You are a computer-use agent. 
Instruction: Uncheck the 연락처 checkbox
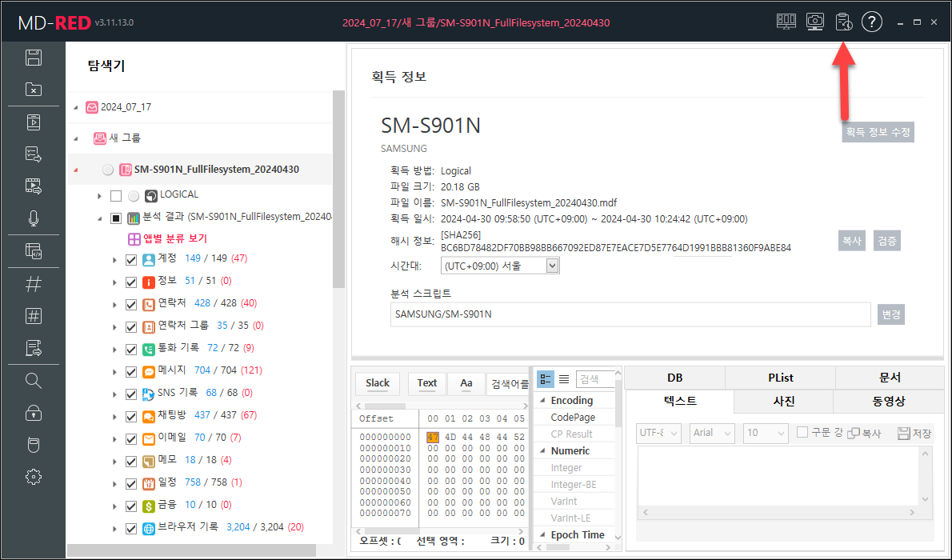coord(130,305)
